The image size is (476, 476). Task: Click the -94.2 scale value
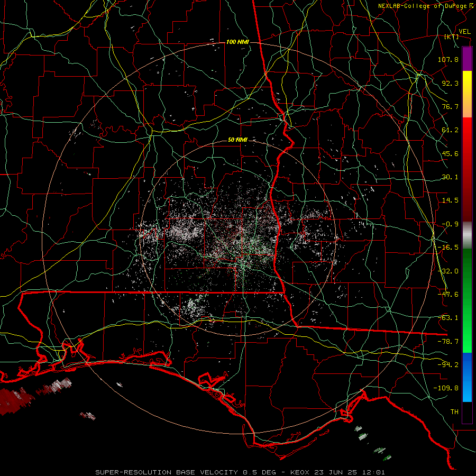(x=448, y=365)
